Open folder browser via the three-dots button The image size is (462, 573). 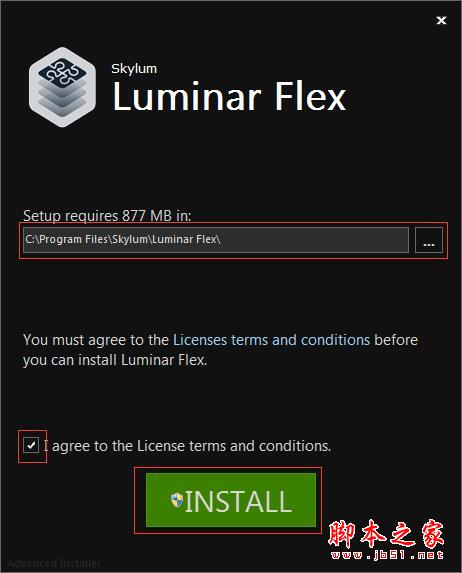click(x=429, y=240)
